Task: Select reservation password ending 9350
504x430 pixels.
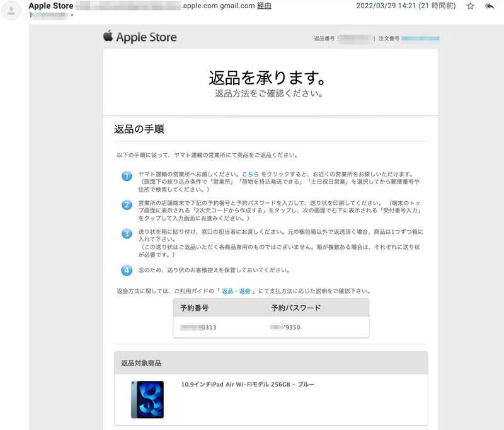Action: [x=285, y=327]
